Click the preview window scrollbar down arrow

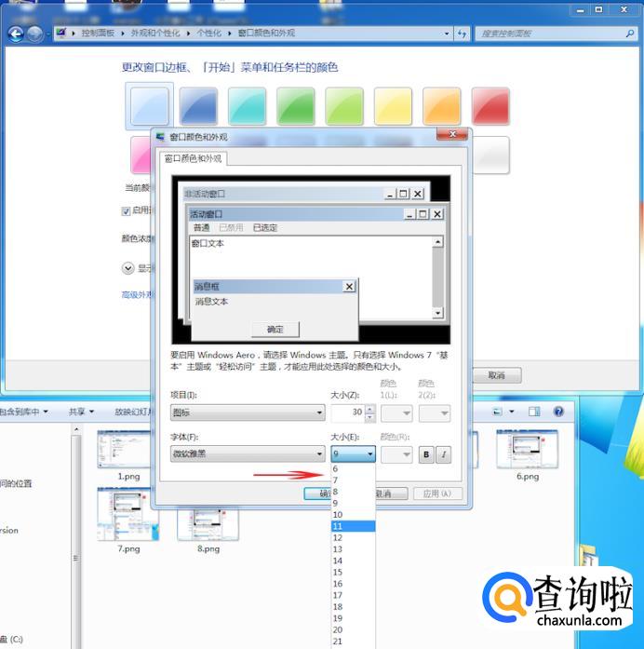(437, 313)
